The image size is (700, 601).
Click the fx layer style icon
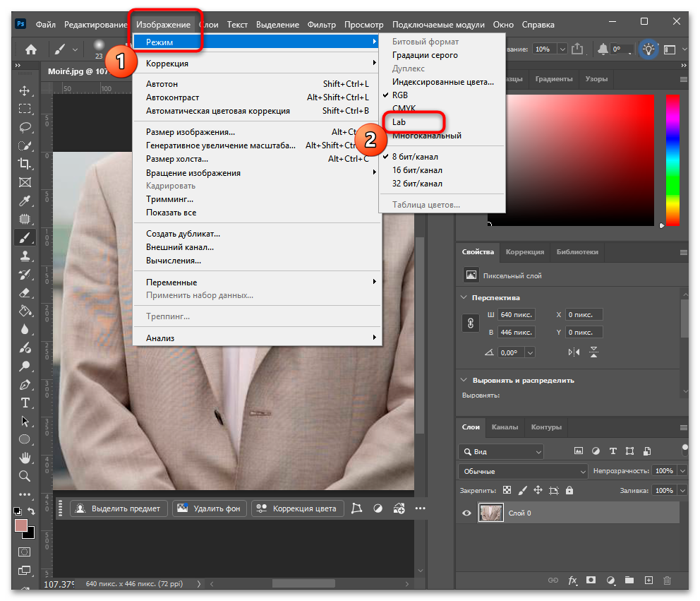(572, 581)
